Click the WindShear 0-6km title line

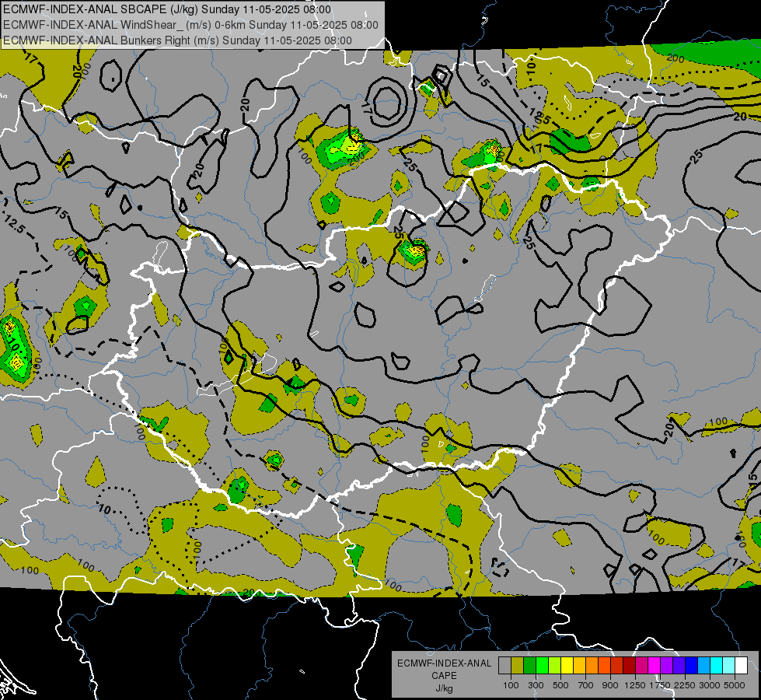[190, 25]
